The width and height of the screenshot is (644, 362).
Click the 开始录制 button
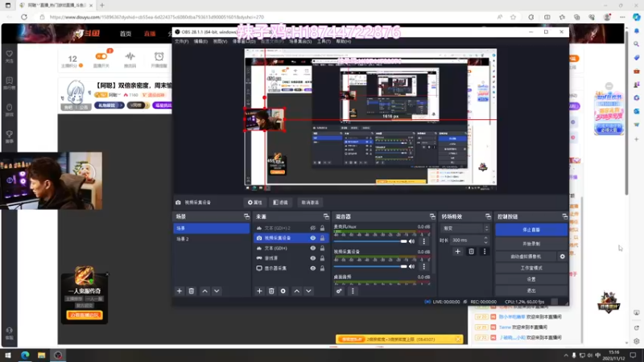531,244
